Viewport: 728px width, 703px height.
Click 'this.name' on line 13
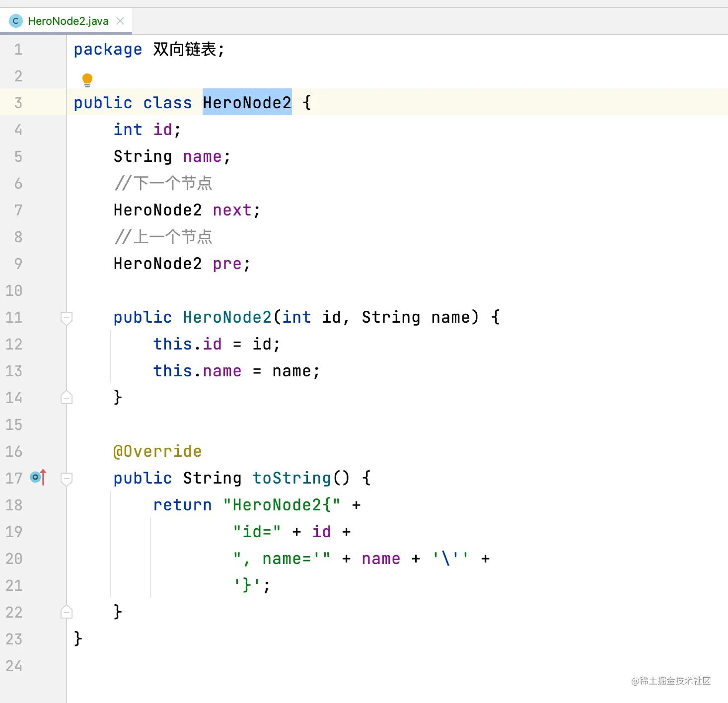click(x=197, y=370)
